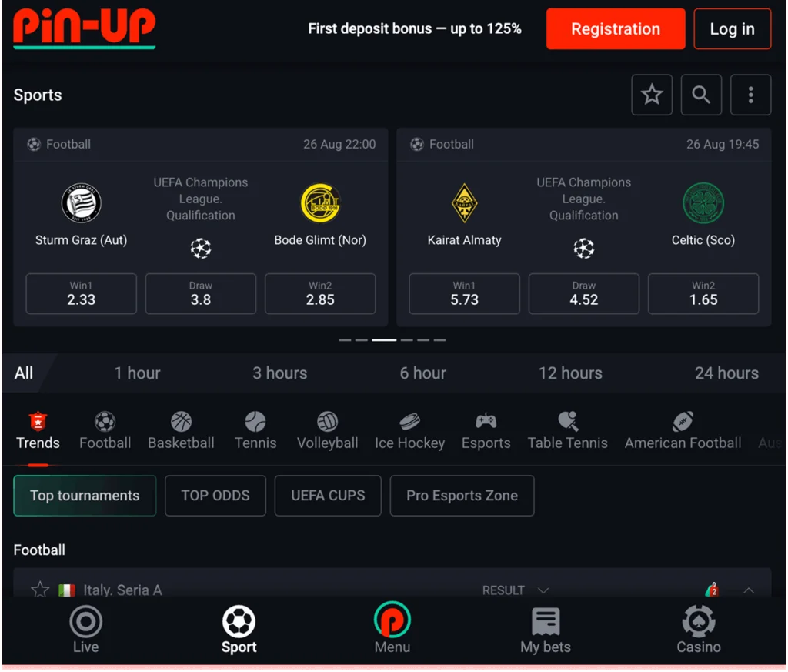Open favorites with the star icon

click(651, 95)
